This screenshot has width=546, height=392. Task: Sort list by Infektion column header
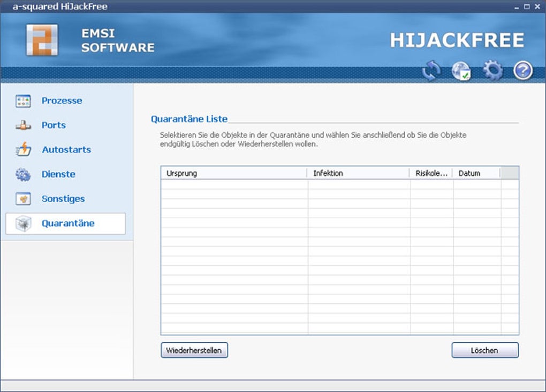[x=358, y=173]
